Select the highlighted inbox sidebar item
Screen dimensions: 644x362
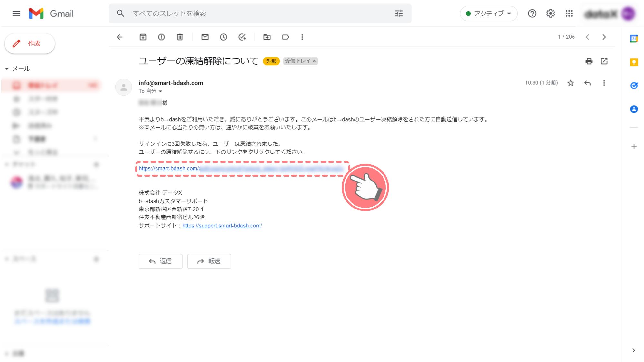[x=52, y=85]
